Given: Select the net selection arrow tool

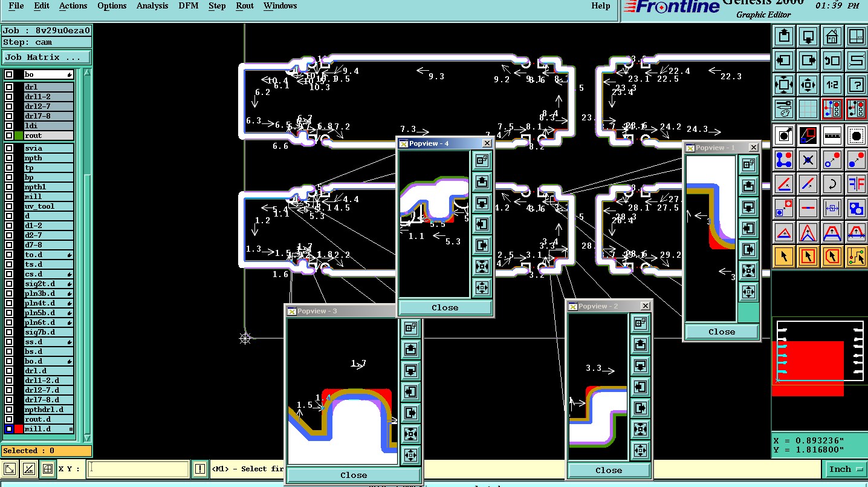Looking at the screenshot, I should tap(856, 256).
